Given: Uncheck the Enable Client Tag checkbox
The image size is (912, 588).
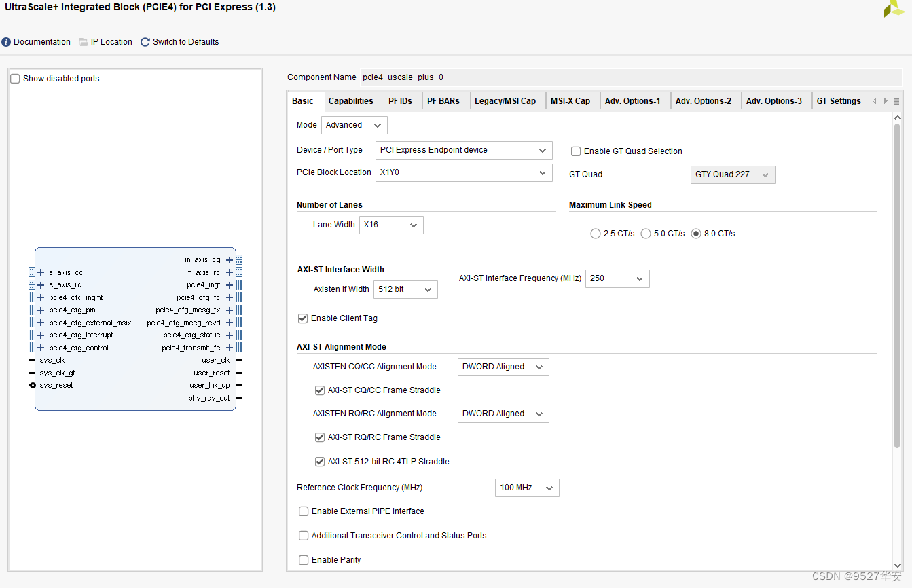Looking at the screenshot, I should coord(304,318).
